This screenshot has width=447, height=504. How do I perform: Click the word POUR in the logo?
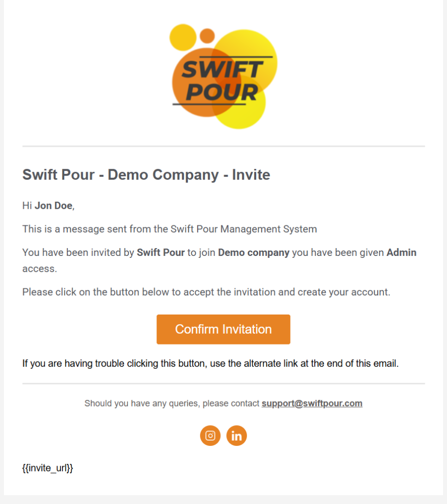222,92
